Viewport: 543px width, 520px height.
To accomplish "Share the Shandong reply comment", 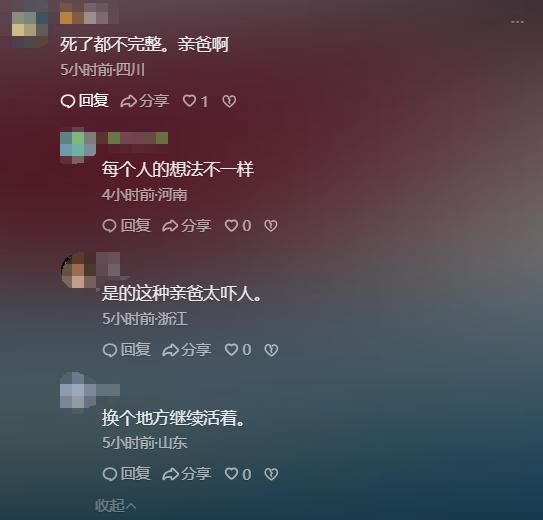I will [x=186, y=474].
